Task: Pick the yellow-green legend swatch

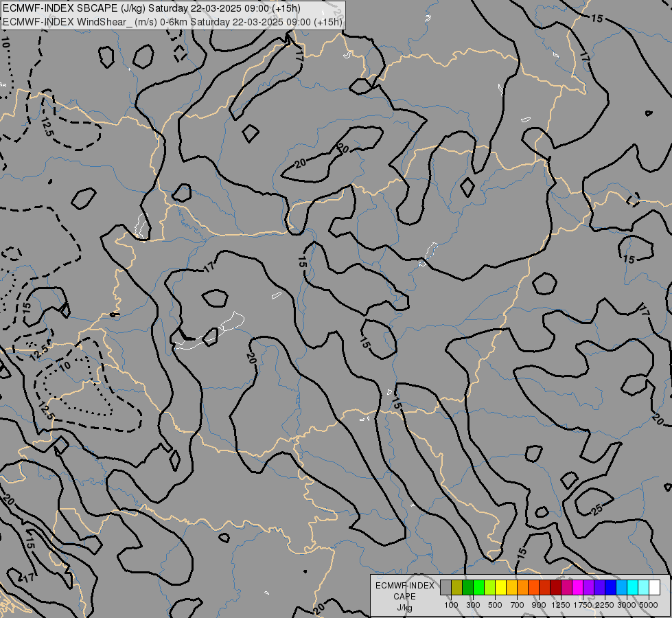Action: 490,587
